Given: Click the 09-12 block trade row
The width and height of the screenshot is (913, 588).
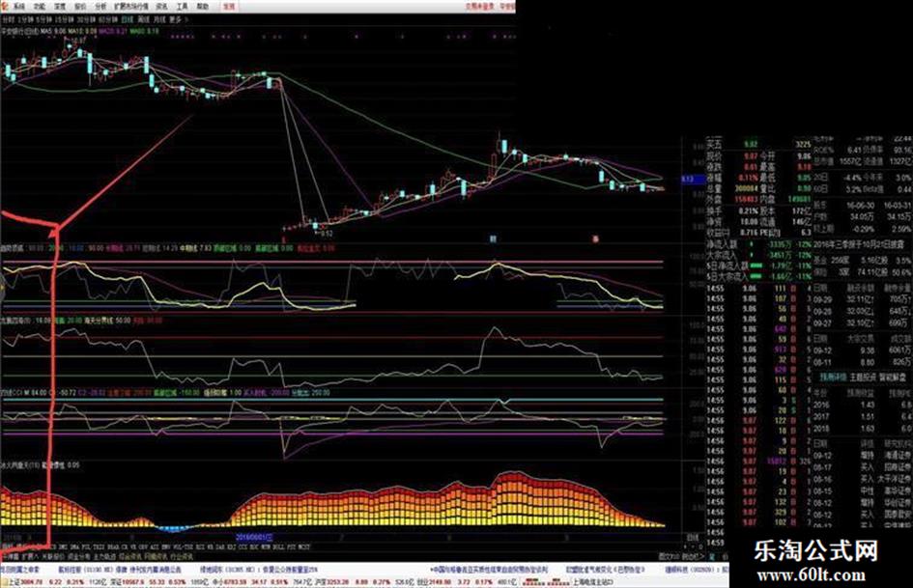Looking at the screenshot, I should pyautogui.click(x=863, y=350).
